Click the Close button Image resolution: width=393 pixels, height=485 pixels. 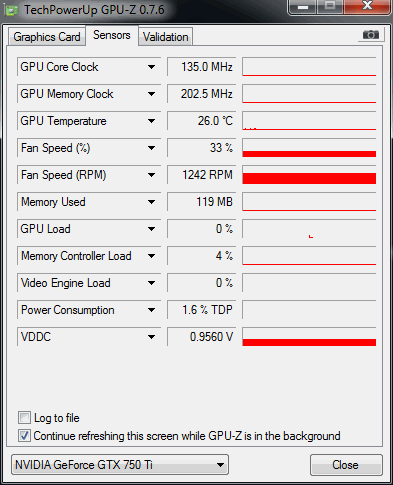(346, 465)
